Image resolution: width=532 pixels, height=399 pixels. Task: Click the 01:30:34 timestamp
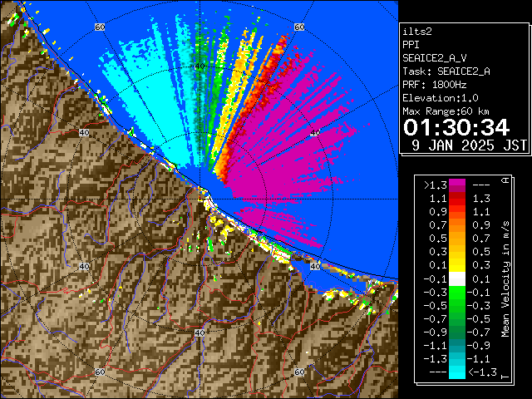[456, 127]
